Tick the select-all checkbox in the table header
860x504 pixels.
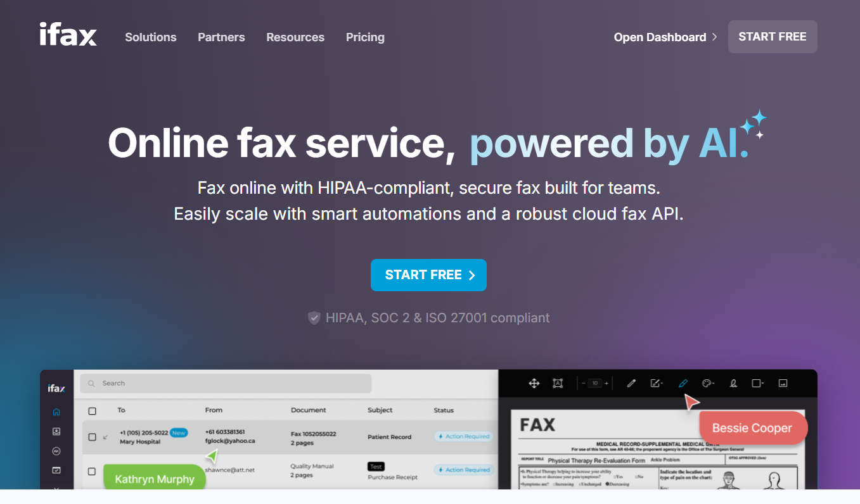tap(92, 411)
